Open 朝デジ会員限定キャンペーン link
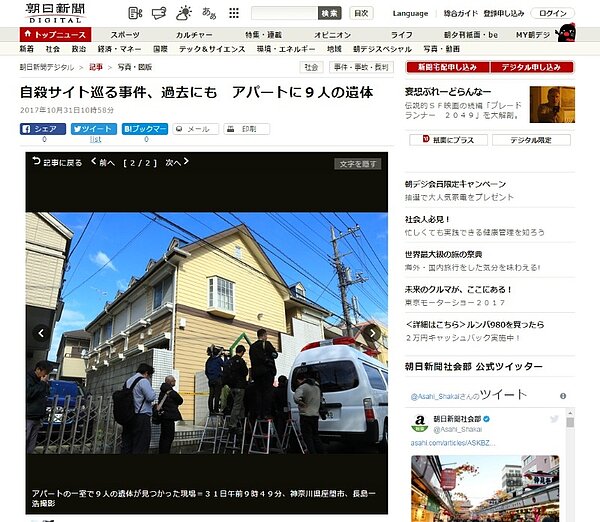The height and width of the screenshot is (522, 600). click(455, 184)
